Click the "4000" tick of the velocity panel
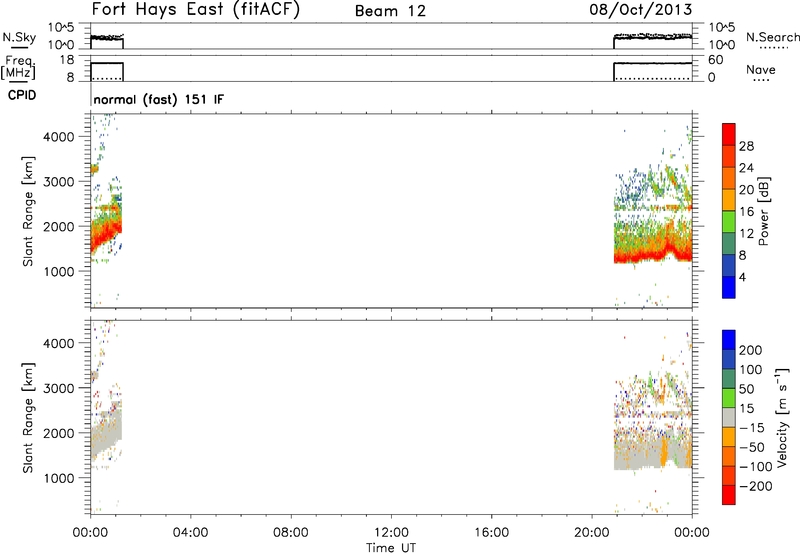800x554 pixels. [x=59, y=343]
